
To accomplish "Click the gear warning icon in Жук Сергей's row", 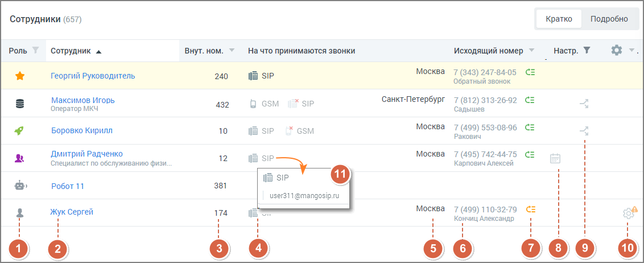I will [x=630, y=212].
